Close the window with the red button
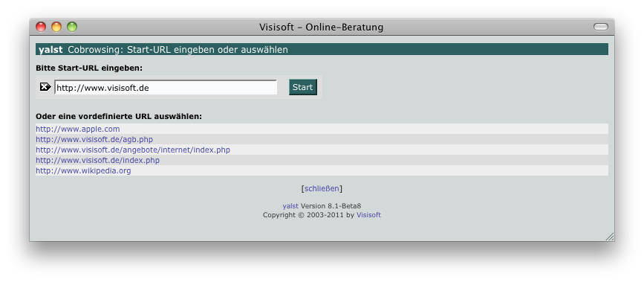The width and height of the screenshot is (644, 282). 41,27
